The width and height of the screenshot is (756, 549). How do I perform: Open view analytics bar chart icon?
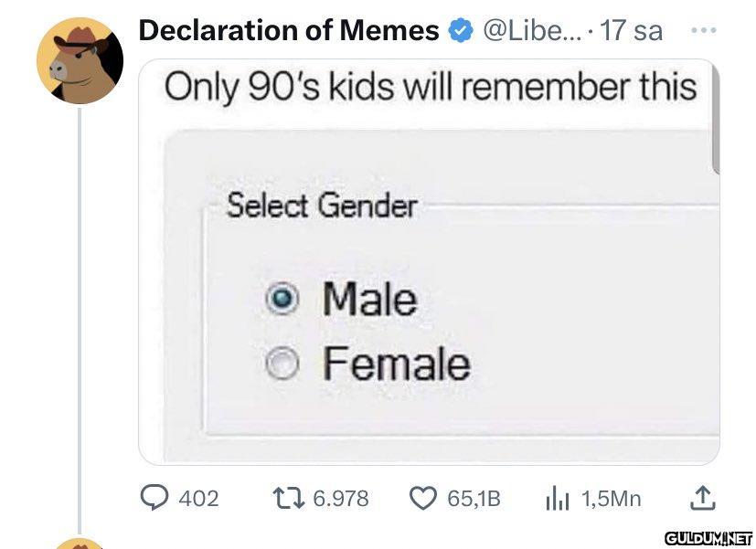[x=558, y=498]
